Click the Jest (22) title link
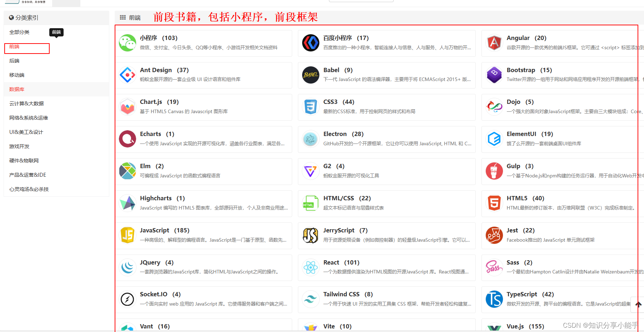 point(520,230)
